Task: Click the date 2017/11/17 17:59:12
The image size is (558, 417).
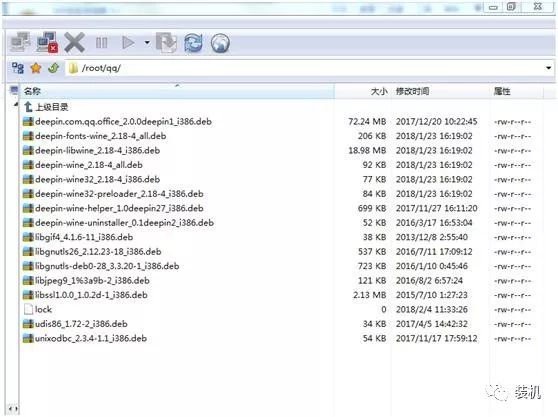Action: [437, 338]
